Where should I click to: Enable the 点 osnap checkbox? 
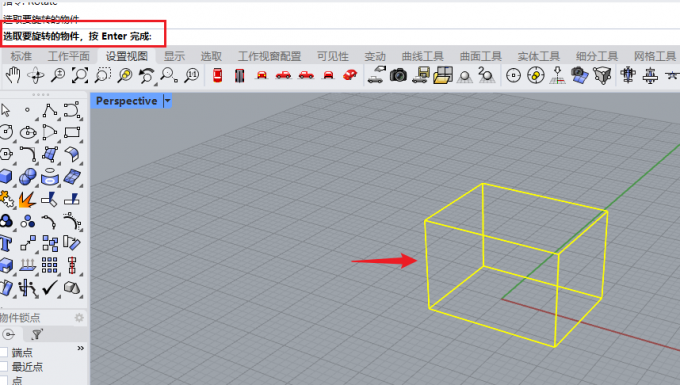pyautogui.click(x=4, y=381)
